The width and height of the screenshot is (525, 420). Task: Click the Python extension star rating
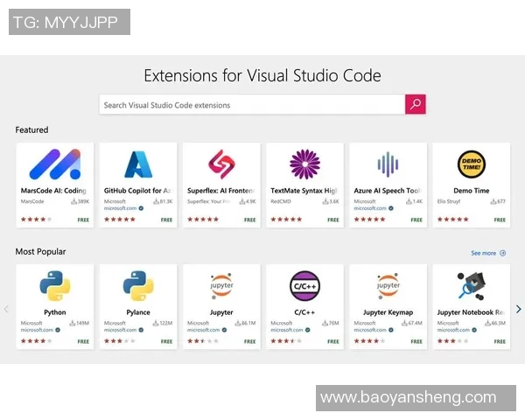pos(34,341)
